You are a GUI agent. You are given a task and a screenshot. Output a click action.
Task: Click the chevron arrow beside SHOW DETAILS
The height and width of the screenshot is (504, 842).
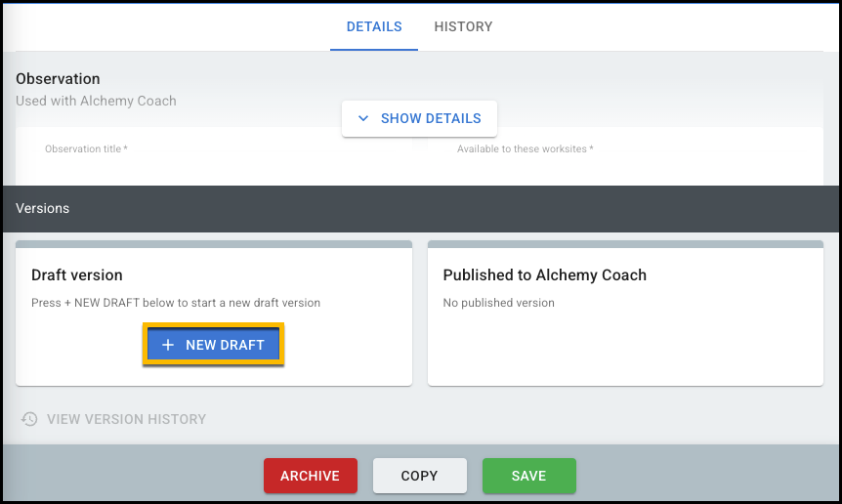363,118
